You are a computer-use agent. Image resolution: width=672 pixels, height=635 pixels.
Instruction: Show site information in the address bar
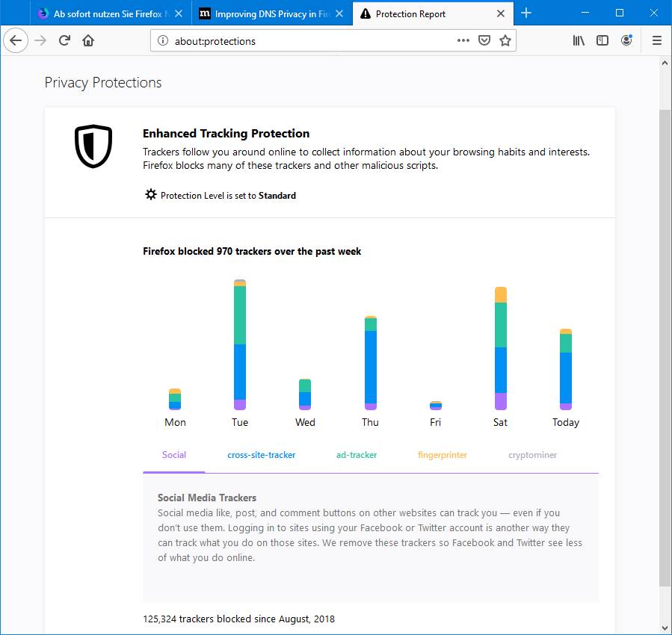[163, 40]
